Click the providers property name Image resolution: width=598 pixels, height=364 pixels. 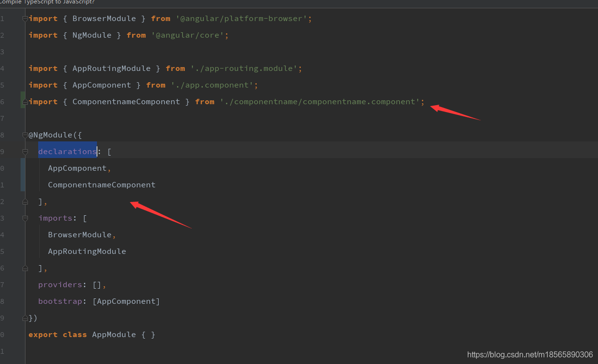click(x=60, y=285)
